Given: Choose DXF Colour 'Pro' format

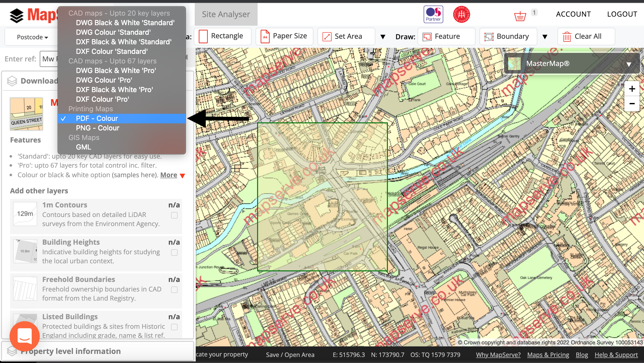Looking at the screenshot, I should coord(122,99).
